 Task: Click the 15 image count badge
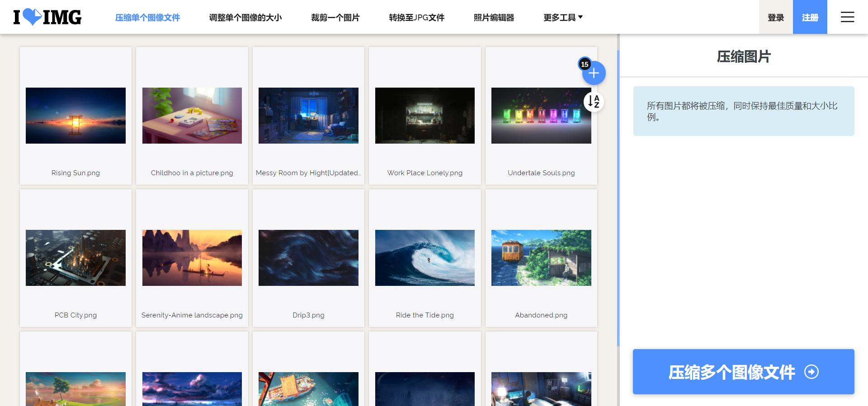(585, 64)
